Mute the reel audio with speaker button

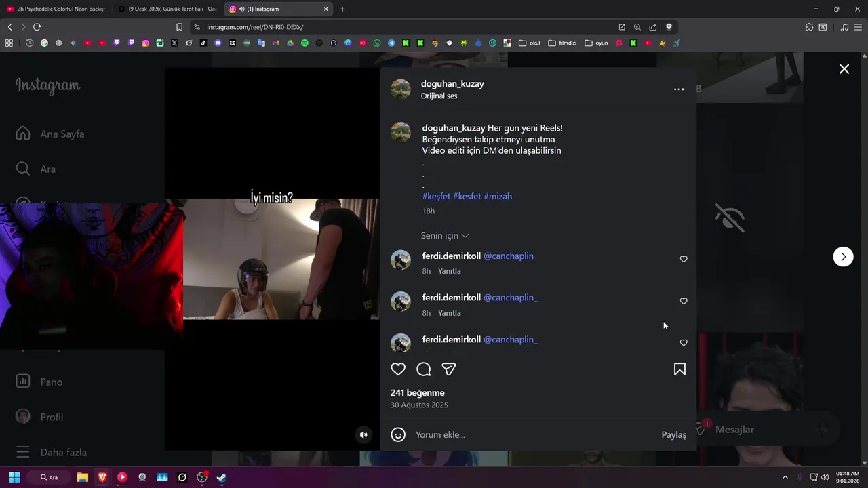[363, 434]
